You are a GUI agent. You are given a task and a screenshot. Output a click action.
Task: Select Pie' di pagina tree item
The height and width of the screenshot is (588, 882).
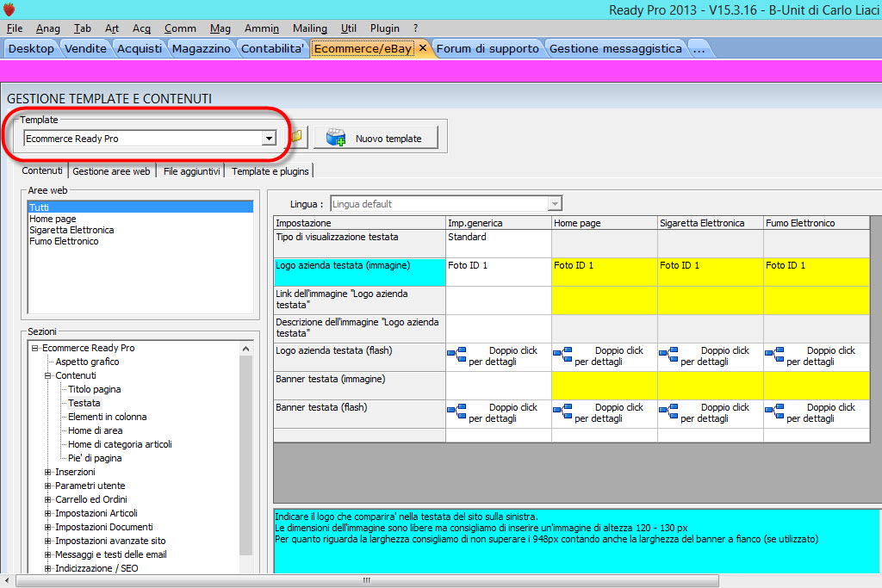click(x=95, y=458)
